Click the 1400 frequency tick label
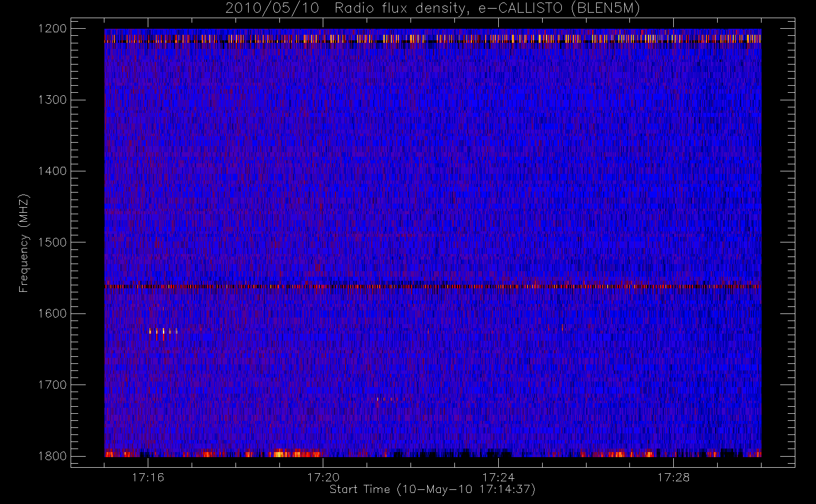This screenshot has width=816, height=504. point(52,171)
